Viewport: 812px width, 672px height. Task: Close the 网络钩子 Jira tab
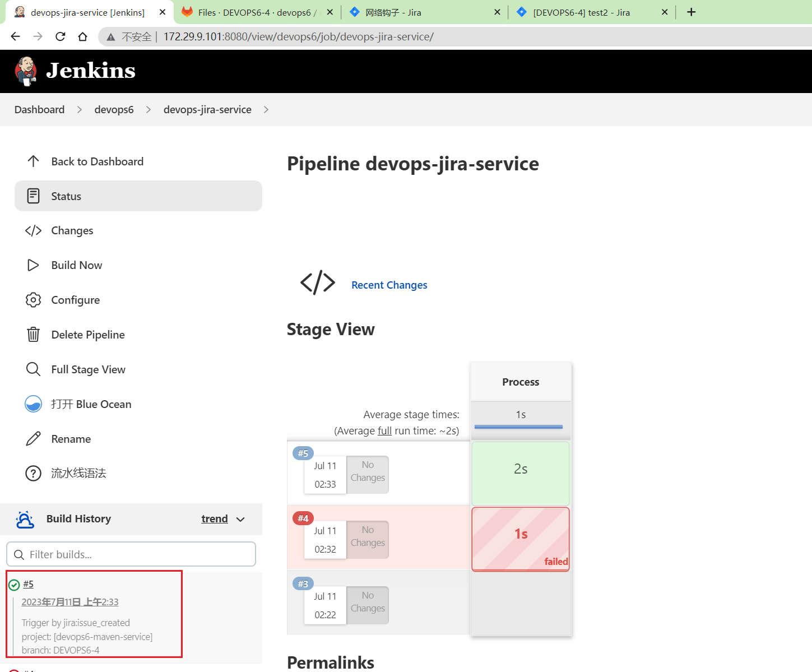coord(497,12)
